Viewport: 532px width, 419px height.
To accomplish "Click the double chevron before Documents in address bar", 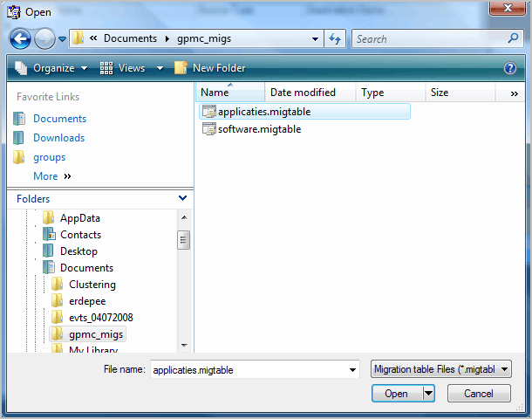I will (x=93, y=38).
